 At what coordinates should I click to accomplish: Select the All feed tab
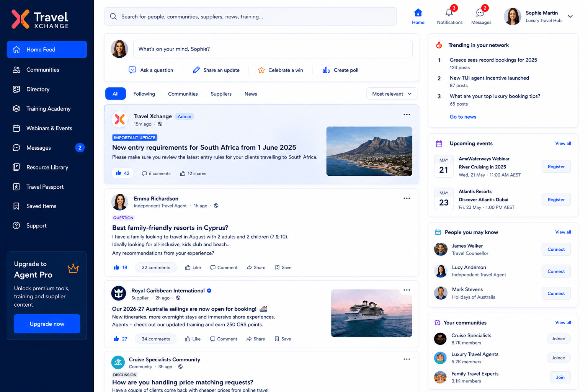click(x=116, y=94)
